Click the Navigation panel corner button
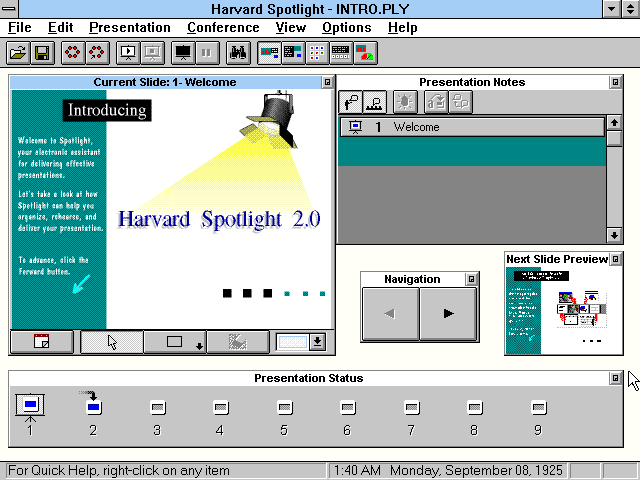This screenshot has height=480, width=640. [471, 279]
